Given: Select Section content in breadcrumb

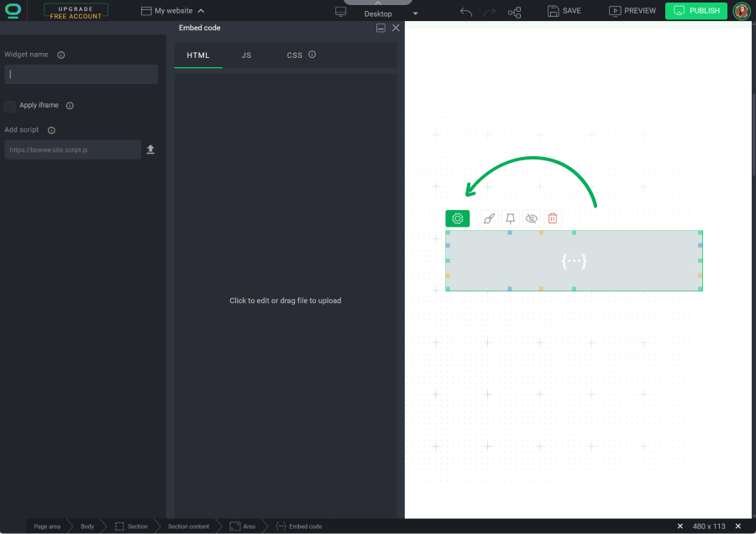Looking at the screenshot, I should (x=188, y=526).
